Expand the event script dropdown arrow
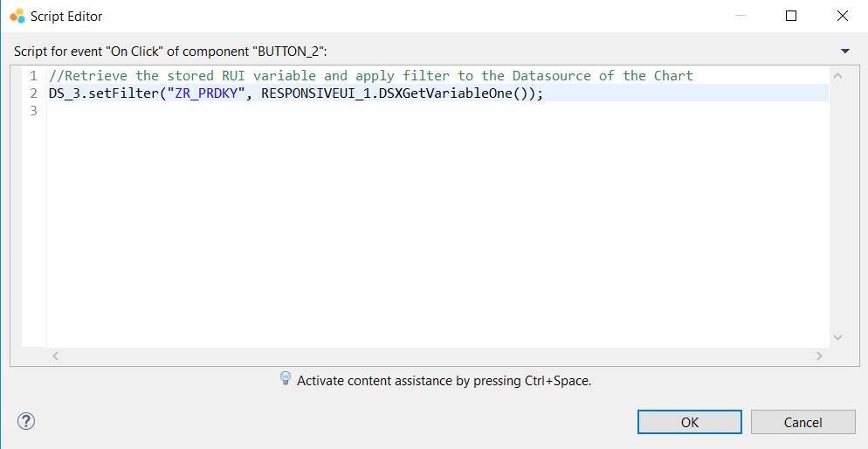Viewport: 868px width, 449px height. point(844,52)
